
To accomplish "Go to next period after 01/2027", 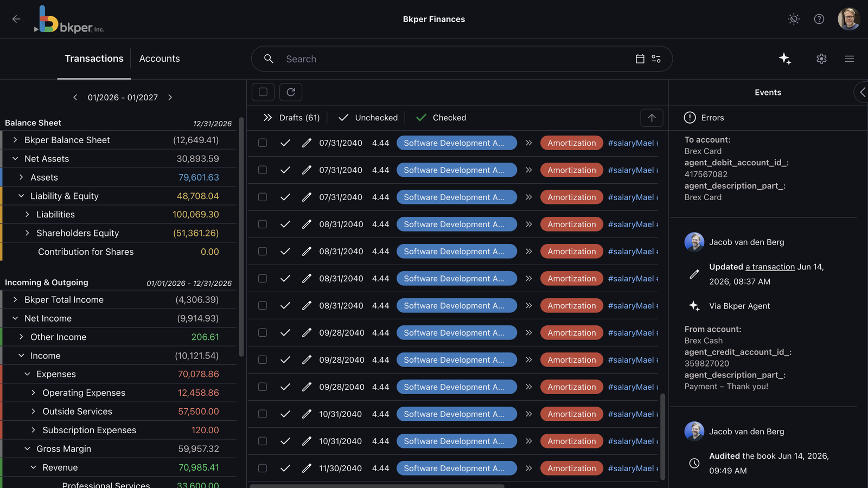I will coord(170,97).
